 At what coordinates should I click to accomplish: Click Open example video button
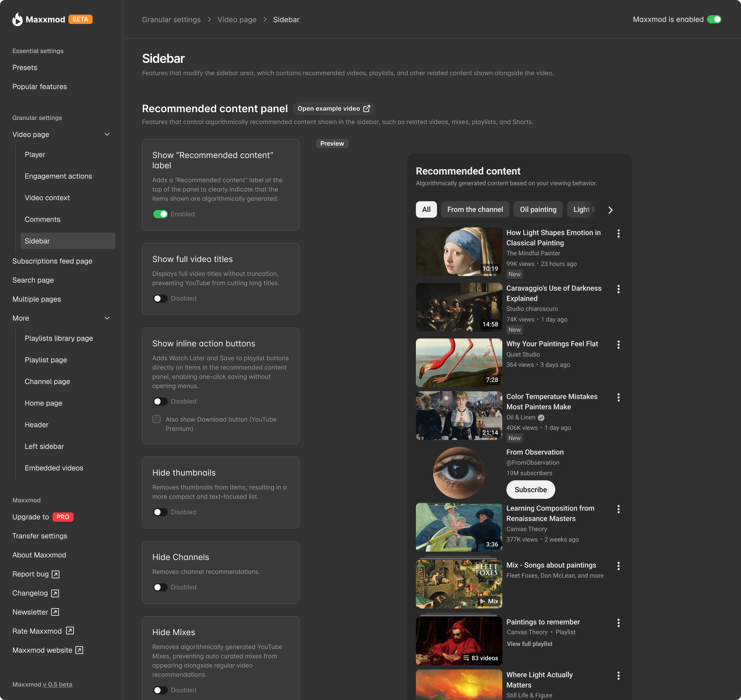click(x=333, y=109)
